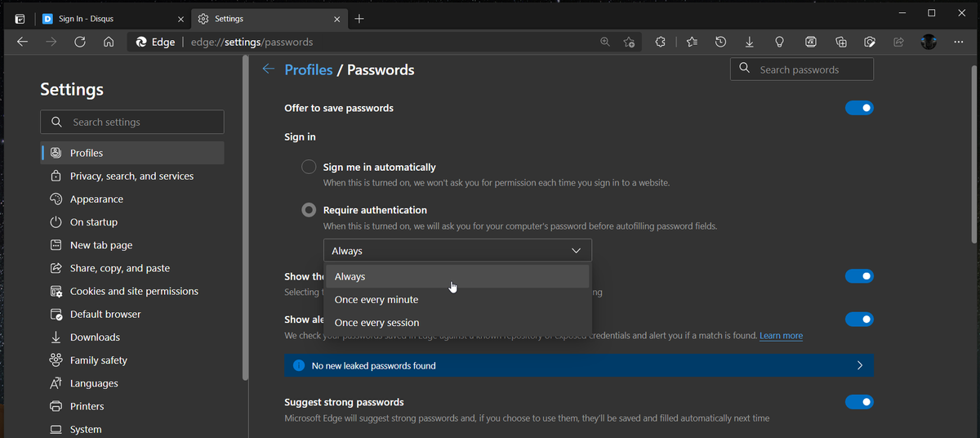The image size is (980, 438).
Task: Open the Downloads arrow toolbar icon
Action: coord(750,42)
